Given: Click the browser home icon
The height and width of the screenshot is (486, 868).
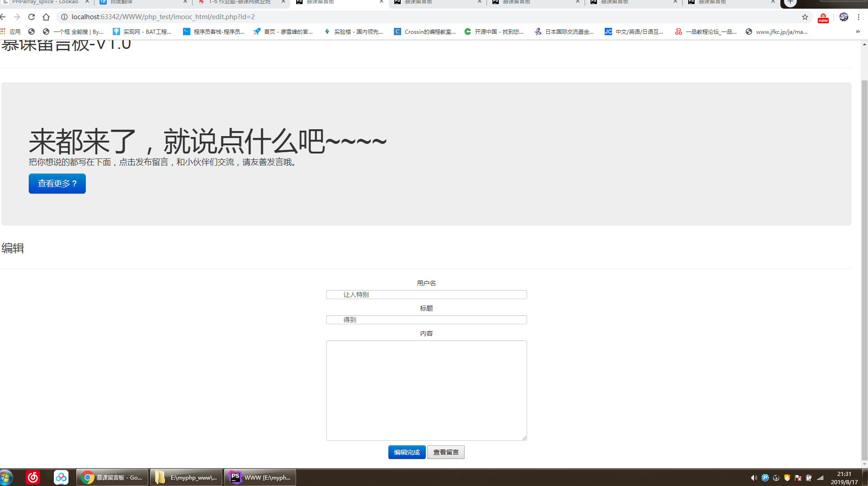Looking at the screenshot, I should (46, 16).
